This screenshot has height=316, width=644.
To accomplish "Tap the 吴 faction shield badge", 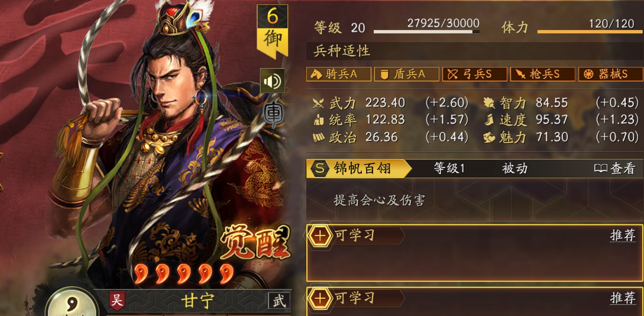I will click(117, 300).
